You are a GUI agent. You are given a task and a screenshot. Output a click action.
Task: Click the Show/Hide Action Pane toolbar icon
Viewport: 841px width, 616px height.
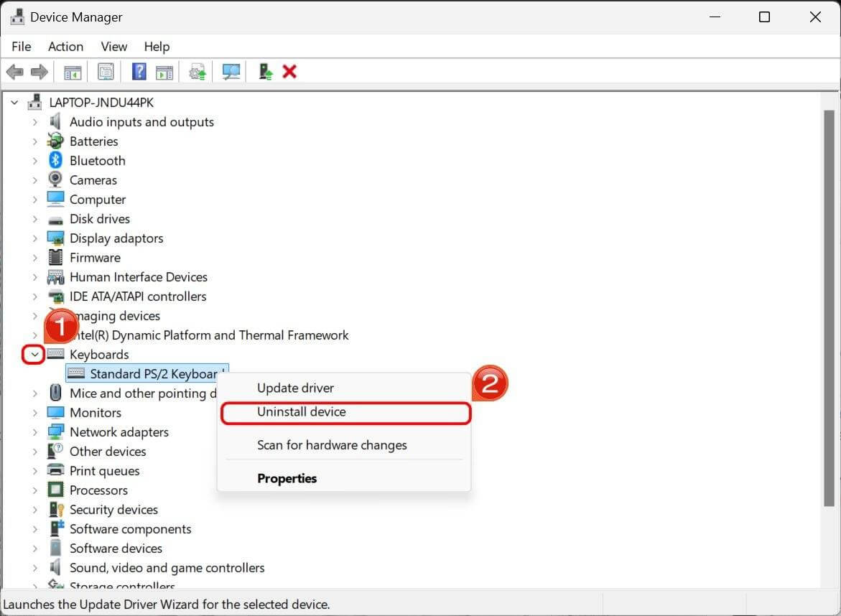click(164, 71)
